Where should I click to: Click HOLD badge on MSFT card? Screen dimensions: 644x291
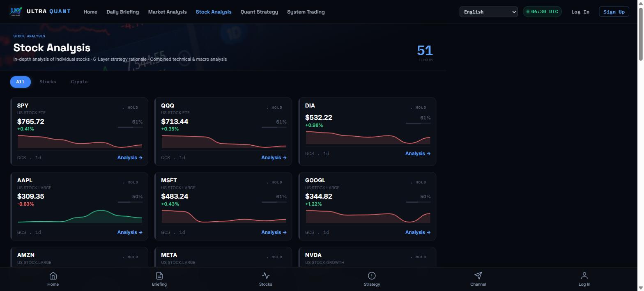point(275,182)
